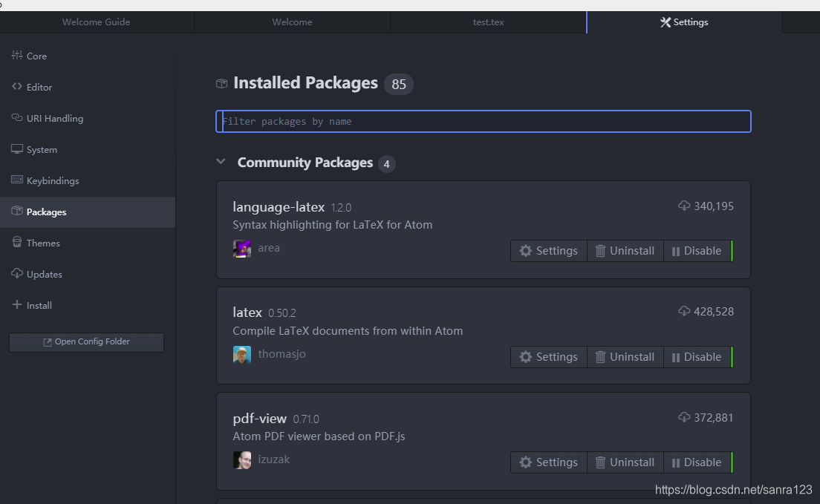Image resolution: width=820 pixels, height=504 pixels.
Task: Click the Keybindings keyboard icon
Action: (x=17, y=180)
